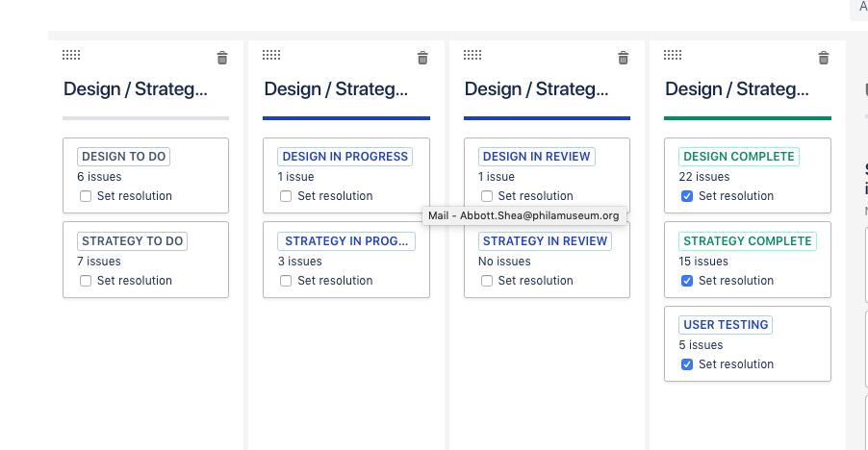Screen dimensions: 868x450
Task: Disable Set resolution for User Testing
Action: tap(687, 364)
